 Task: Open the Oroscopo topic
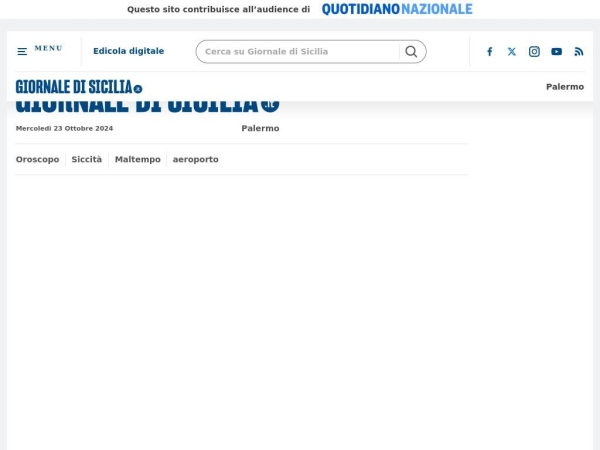(38, 159)
